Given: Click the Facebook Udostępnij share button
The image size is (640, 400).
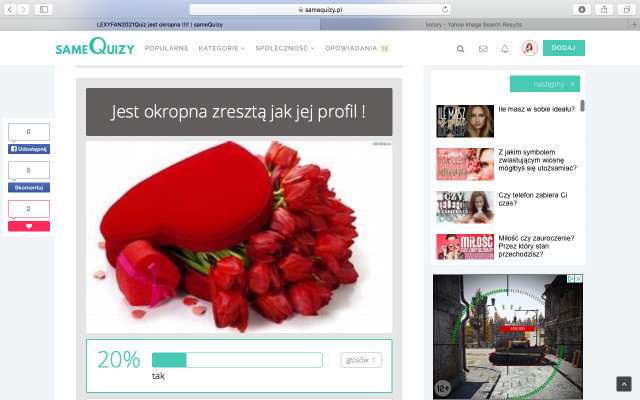Looking at the screenshot, I should 28,148.
